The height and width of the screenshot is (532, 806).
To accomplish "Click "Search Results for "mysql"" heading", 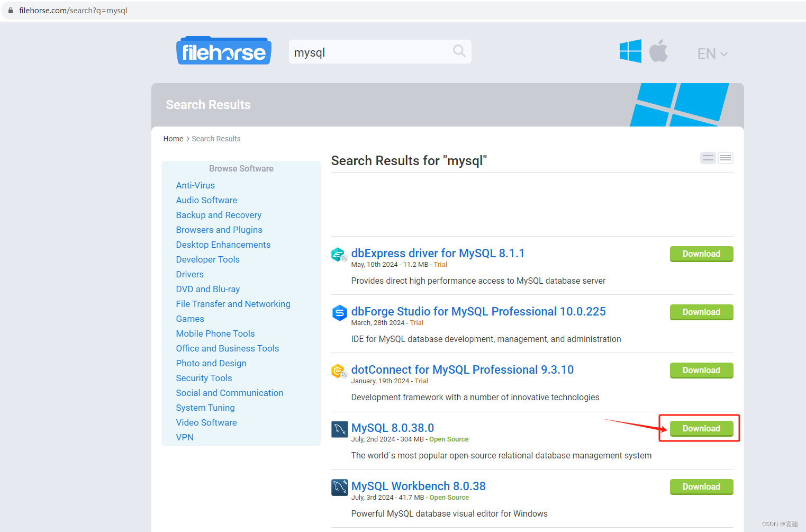I will (x=409, y=160).
